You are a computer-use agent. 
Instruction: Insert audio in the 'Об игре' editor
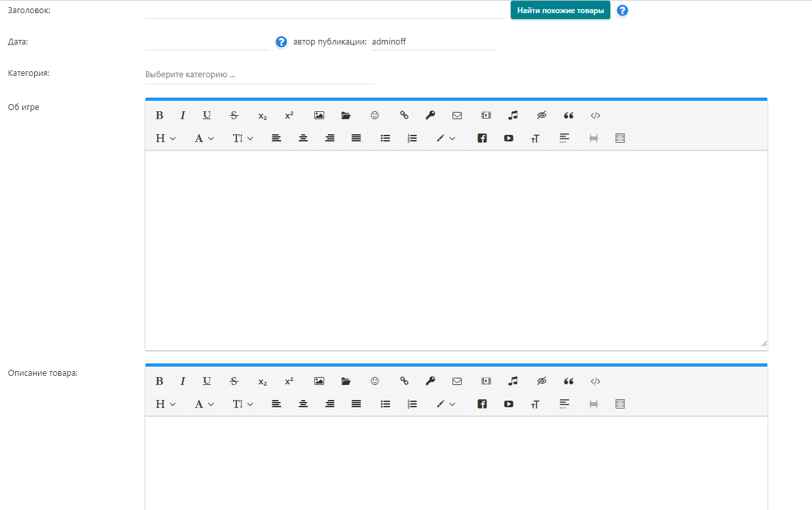point(513,115)
